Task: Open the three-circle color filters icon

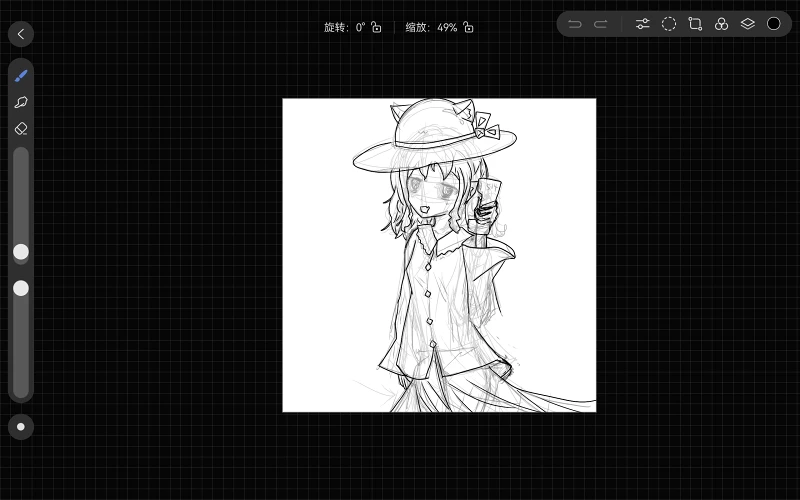Action: (721, 24)
